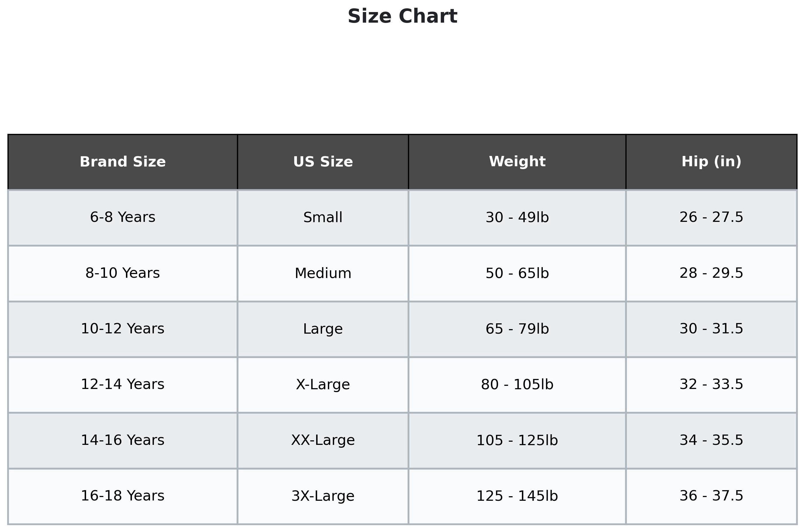Select the XX-Large size cell

point(323,440)
